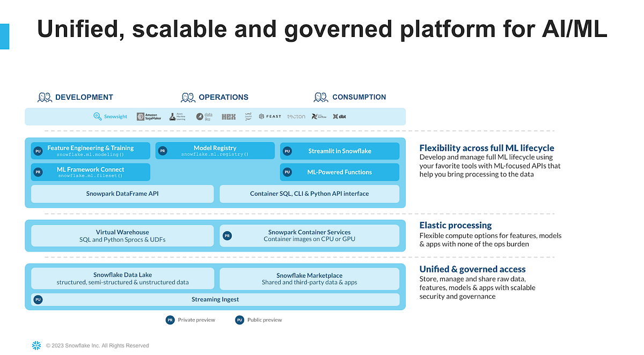Viewport: 644px width, 355px height.
Task: Toggle the PU badge on Streaming Ingest
Action: click(38, 300)
